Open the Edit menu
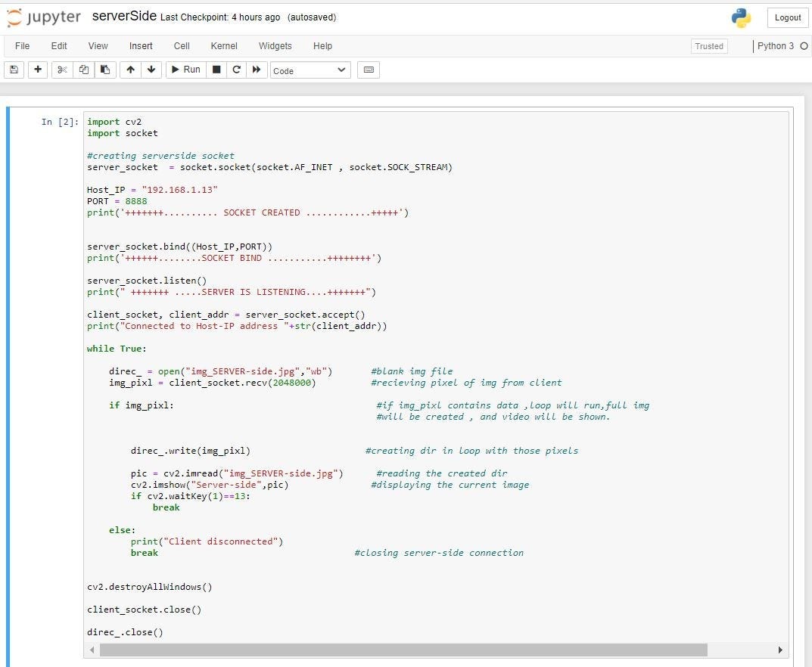The width and height of the screenshot is (812, 667). [x=59, y=46]
